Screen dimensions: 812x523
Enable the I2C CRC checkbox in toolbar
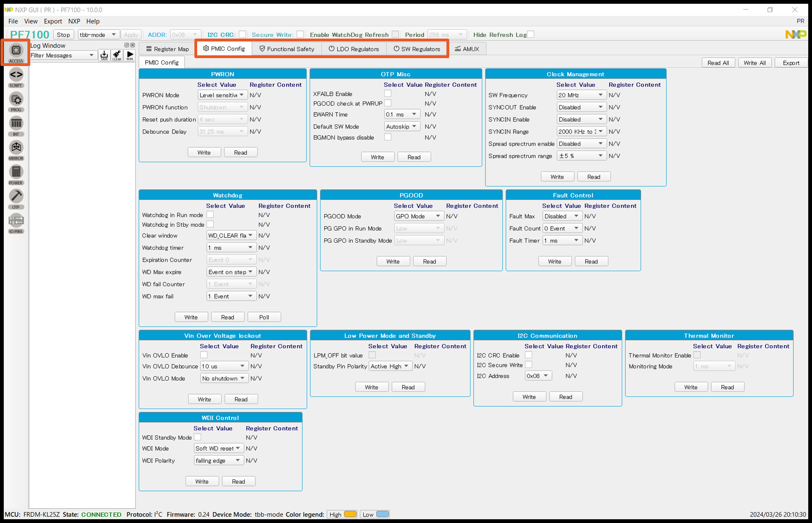click(242, 34)
